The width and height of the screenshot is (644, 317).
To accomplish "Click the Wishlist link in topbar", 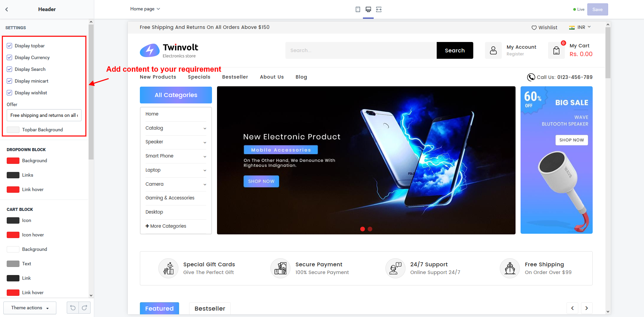I will [544, 28].
